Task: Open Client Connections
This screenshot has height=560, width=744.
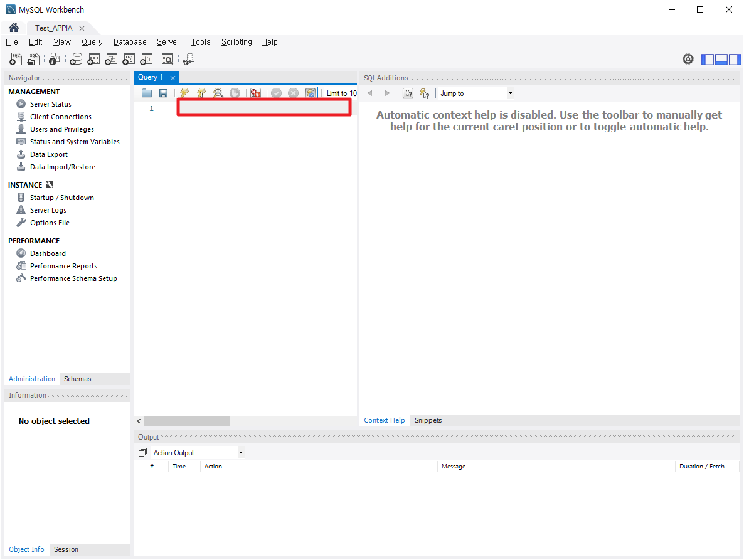Action: pyautogui.click(x=61, y=117)
